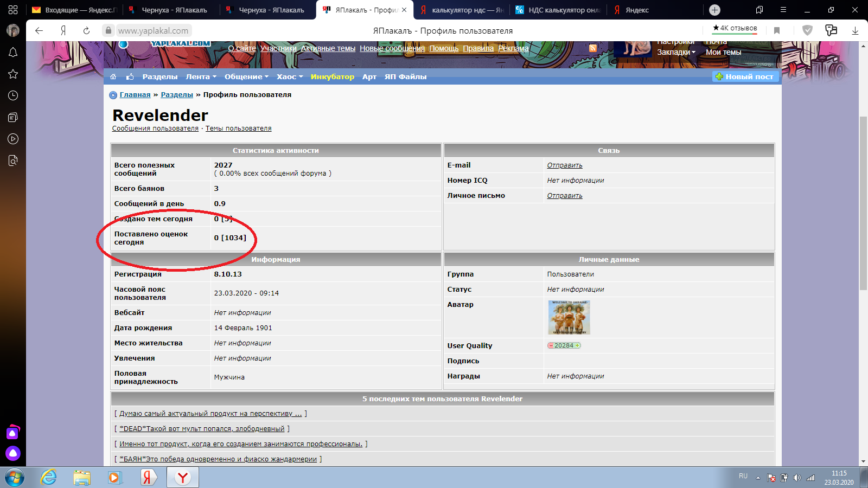Click the '4K отзывов' site rating badge

pyautogui.click(x=735, y=28)
